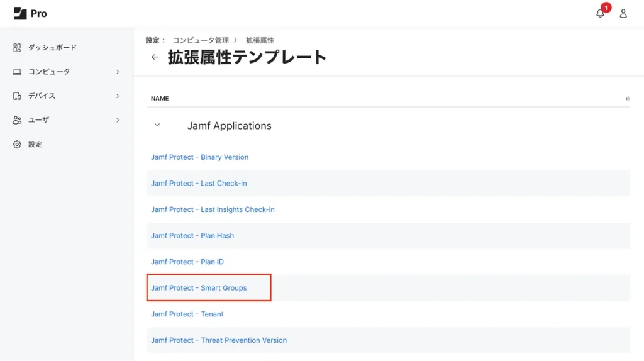Open the user account icon
The height and width of the screenshot is (361, 644).
click(623, 13)
